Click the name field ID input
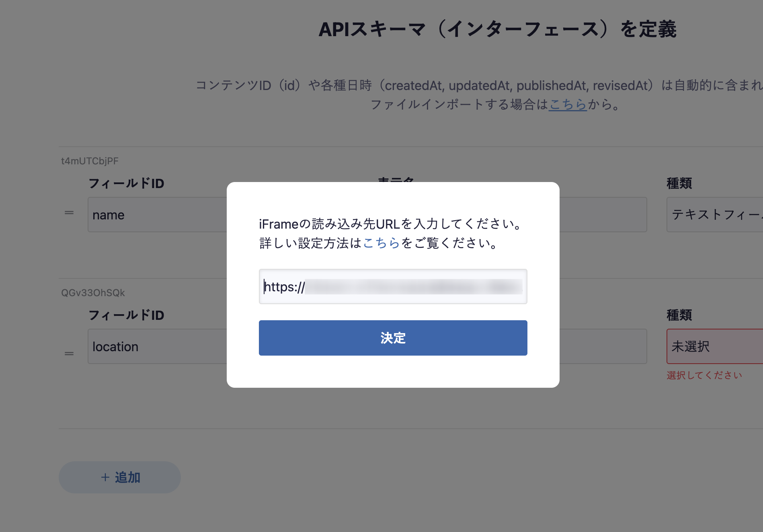 (158, 215)
